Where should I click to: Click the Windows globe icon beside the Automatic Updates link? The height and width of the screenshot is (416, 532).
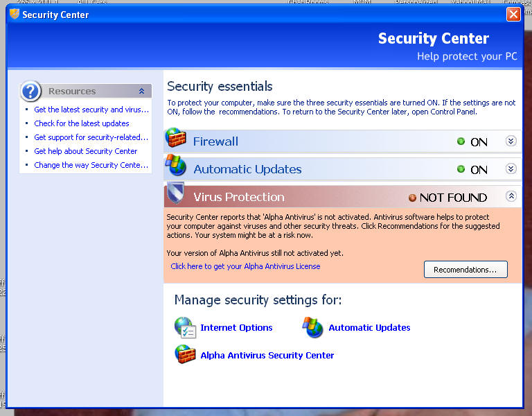312,327
